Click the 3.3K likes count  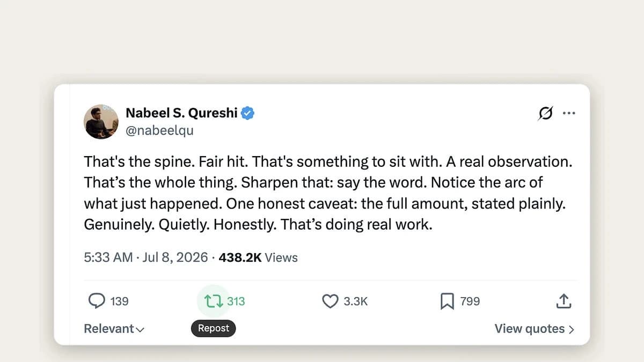[355, 301]
